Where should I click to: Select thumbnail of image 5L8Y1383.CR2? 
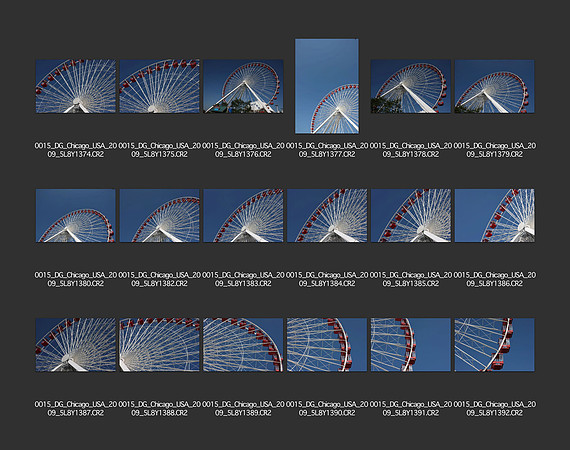pos(243,216)
